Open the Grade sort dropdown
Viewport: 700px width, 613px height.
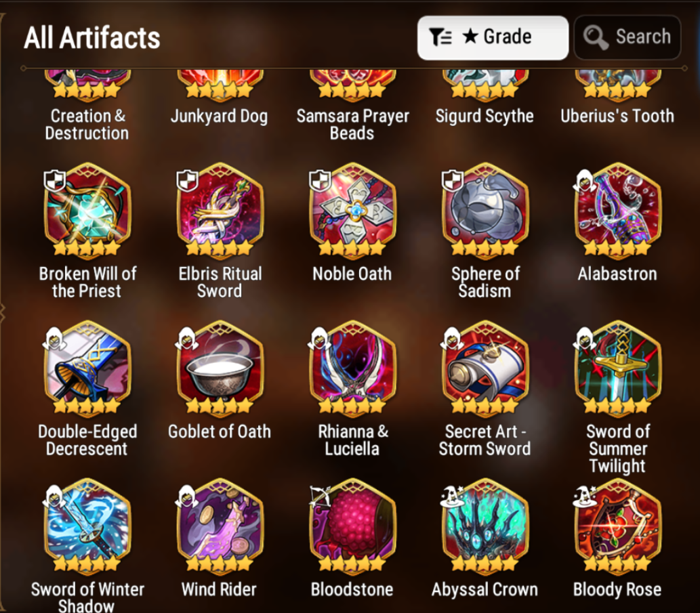coord(493,37)
